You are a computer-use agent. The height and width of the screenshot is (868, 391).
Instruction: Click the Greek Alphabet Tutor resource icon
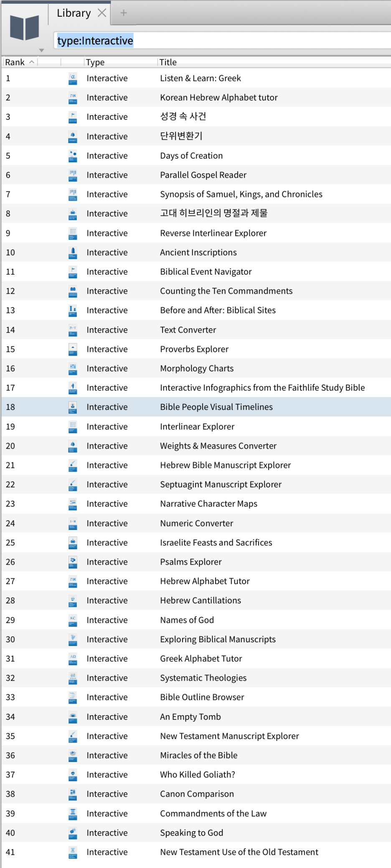point(73,659)
